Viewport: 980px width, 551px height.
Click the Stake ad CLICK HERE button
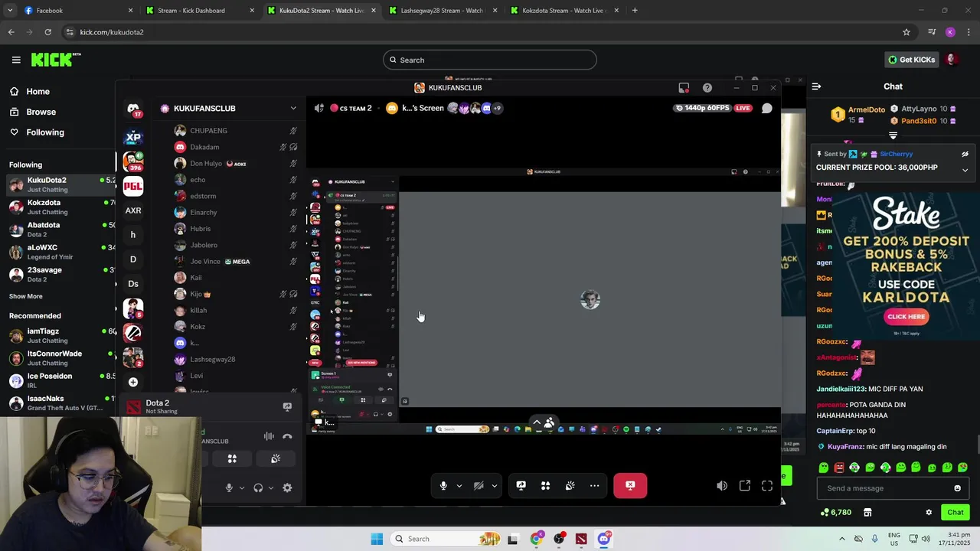(x=906, y=316)
